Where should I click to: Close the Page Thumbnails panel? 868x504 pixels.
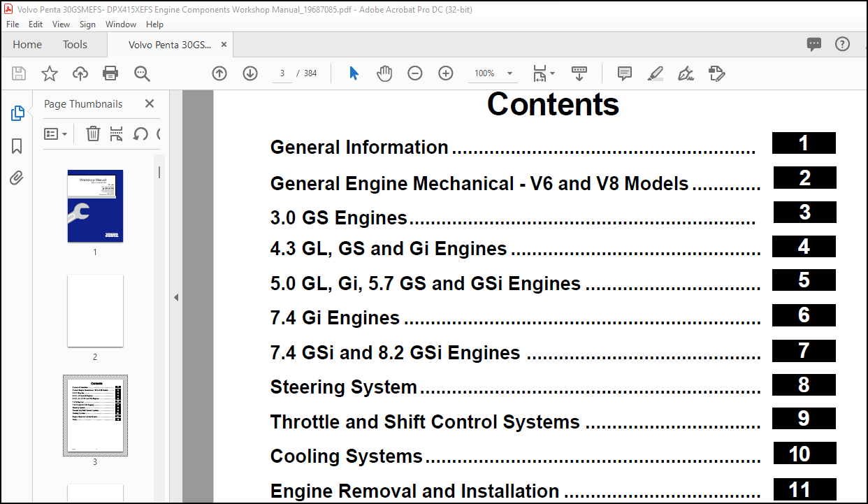150,103
